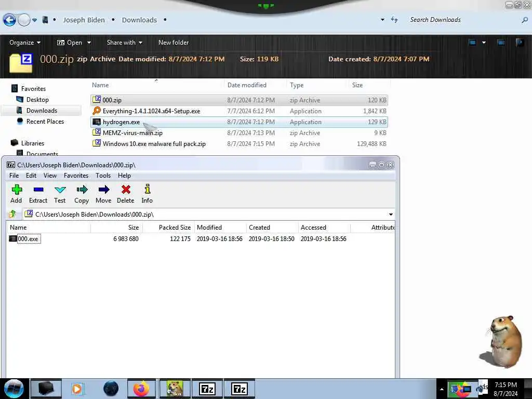Select Everything-1.4.1.1024.x64-Setup.exe file
The width and height of the screenshot is (532, 399).
pyautogui.click(x=239, y=111)
